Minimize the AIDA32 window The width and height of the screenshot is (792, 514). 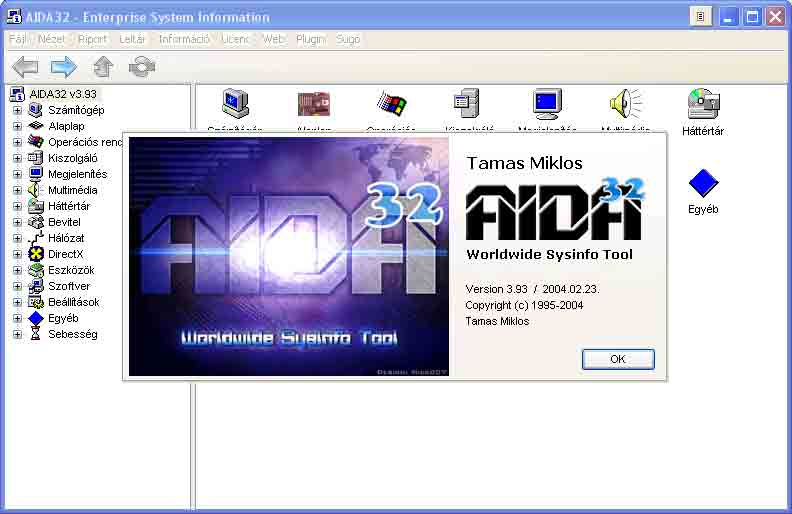(x=728, y=17)
